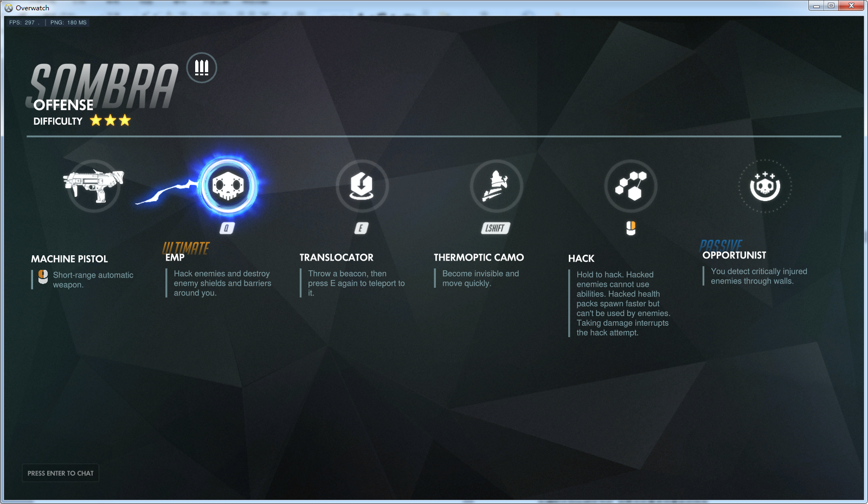Click the left mouse icon beside Short-range text

[x=43, y=277]
